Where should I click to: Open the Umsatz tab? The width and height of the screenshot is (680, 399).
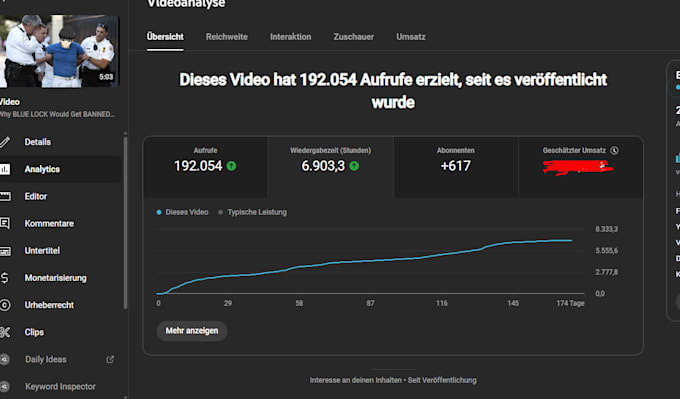pos(411,37)
